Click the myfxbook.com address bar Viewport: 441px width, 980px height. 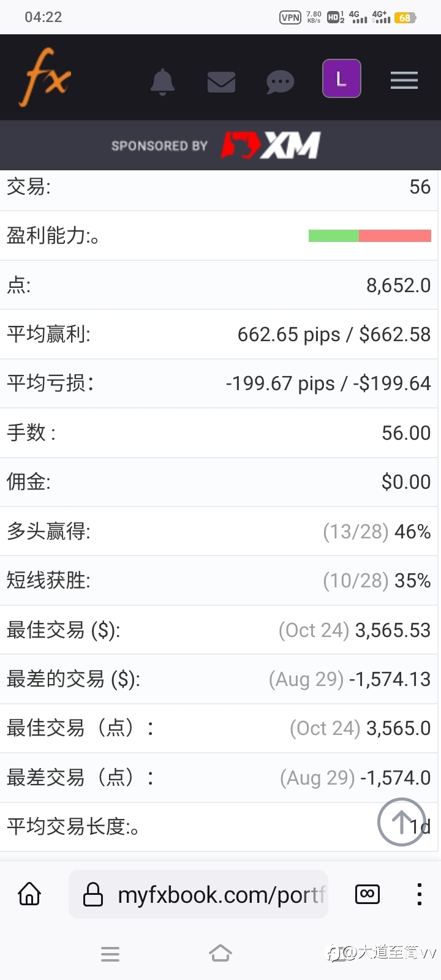198,894
